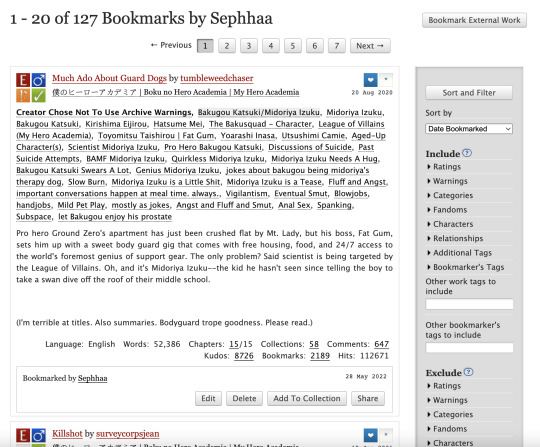Image resolution: width=540 pixels, height=447 pixels.
Task: Click the small icon beside the heart on Much Ado About Guard Dogs
Action: pos(386,79)
